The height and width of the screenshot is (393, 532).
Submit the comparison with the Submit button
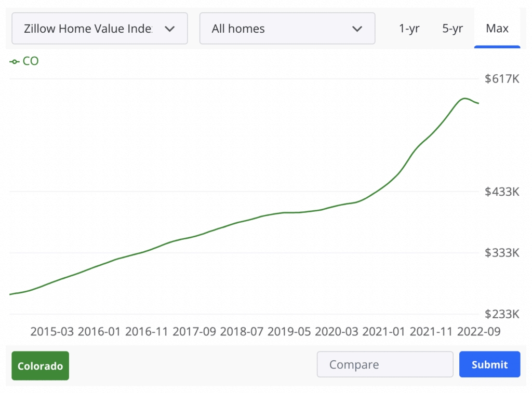pos(489,364)
